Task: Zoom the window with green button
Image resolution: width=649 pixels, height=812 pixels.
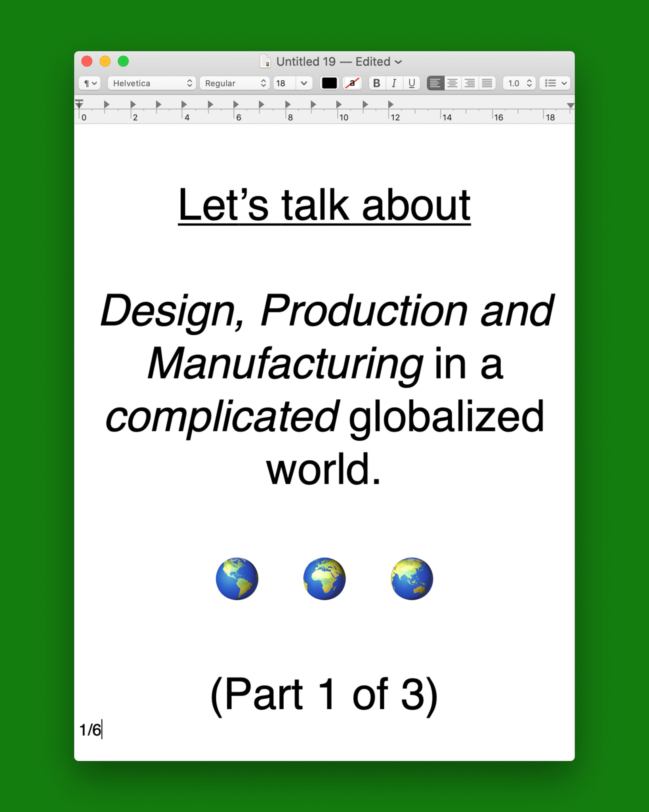Action: (x=123, y=61)
